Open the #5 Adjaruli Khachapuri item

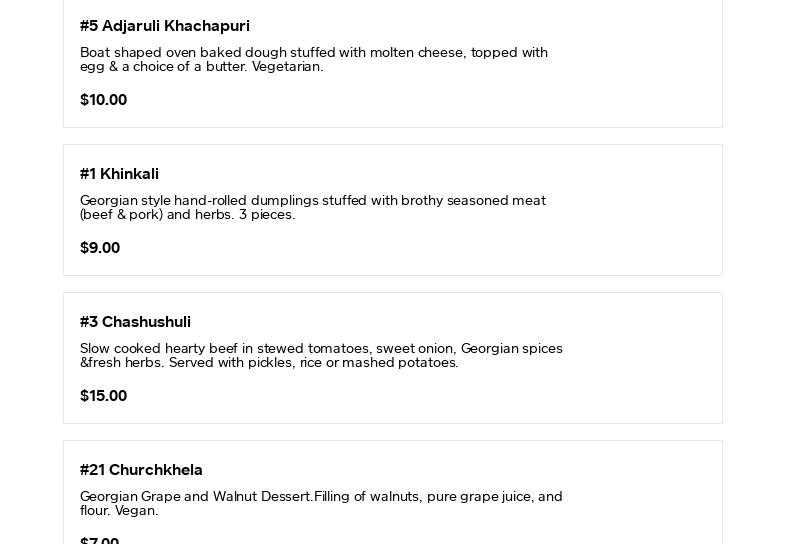click(x=164, y=26)
